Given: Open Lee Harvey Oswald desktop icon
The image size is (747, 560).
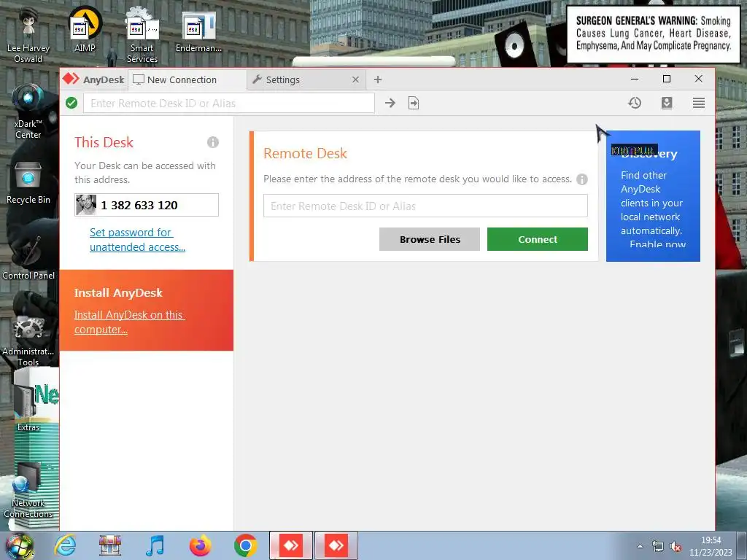Looking at the screenshot, I should [28, 36].
